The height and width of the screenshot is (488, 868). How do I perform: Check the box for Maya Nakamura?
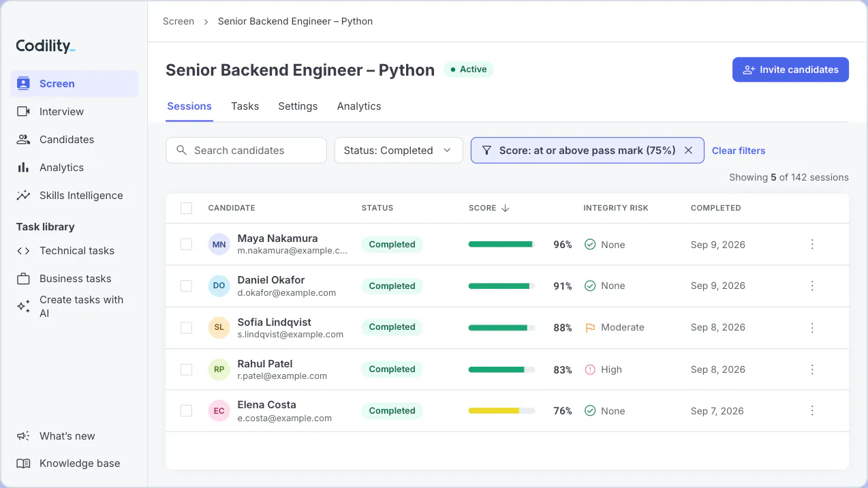[x=186, y=244]
